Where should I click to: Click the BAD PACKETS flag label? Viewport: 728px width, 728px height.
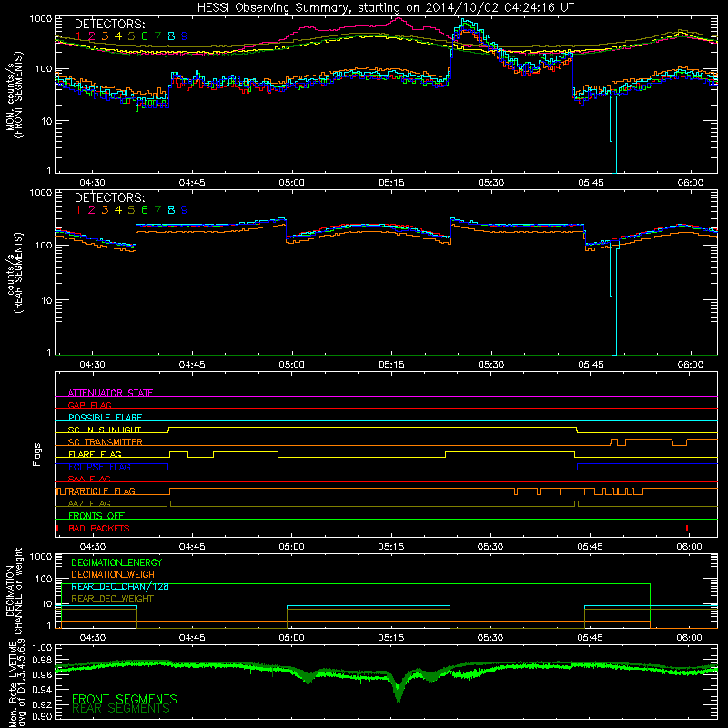tap(99, 528)
